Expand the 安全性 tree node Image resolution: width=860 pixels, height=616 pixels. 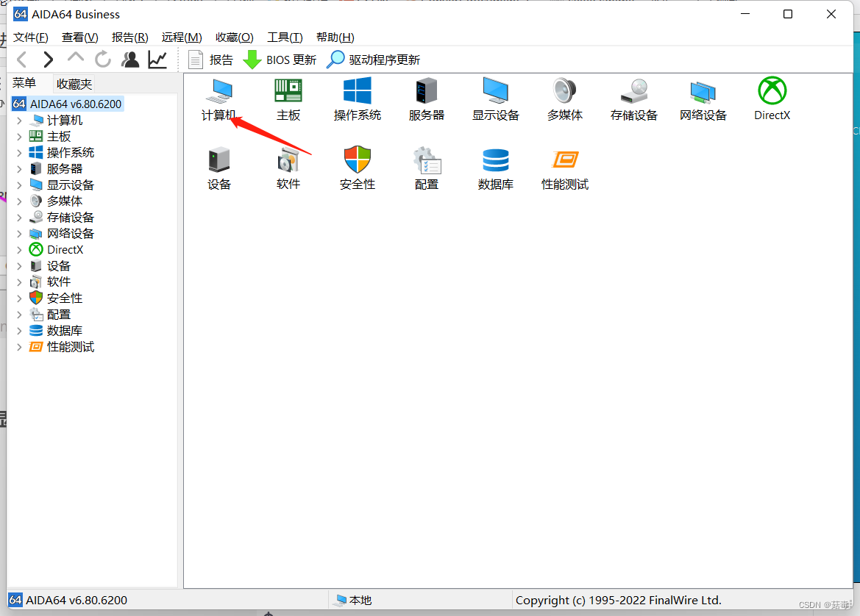[19, 298]
